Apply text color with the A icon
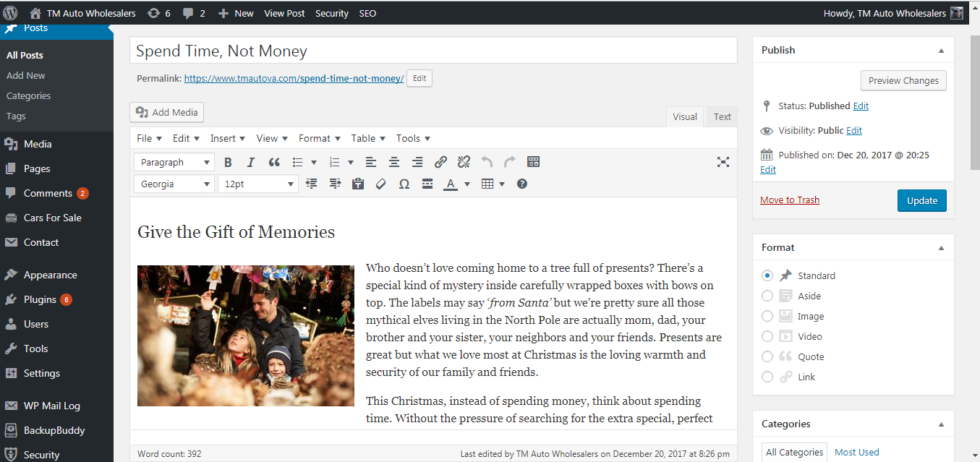Viewport: 980px width, 462px height. [451, 184]
